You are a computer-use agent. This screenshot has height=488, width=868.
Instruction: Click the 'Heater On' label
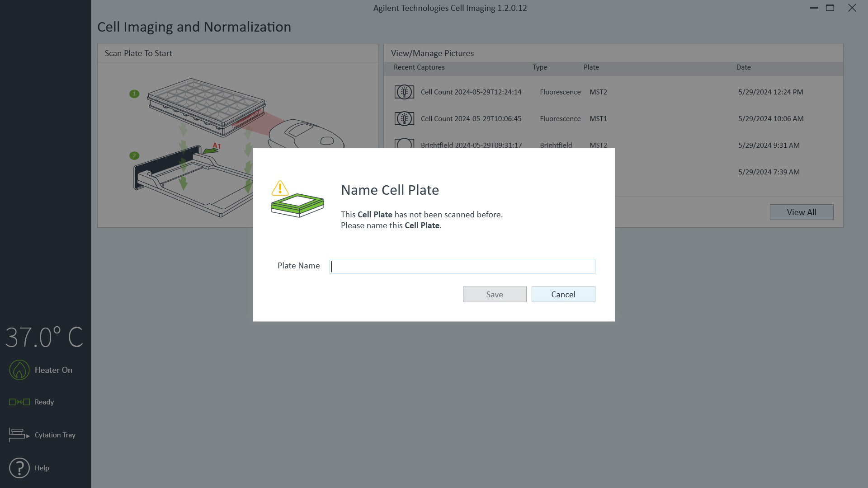coord(53,370)
